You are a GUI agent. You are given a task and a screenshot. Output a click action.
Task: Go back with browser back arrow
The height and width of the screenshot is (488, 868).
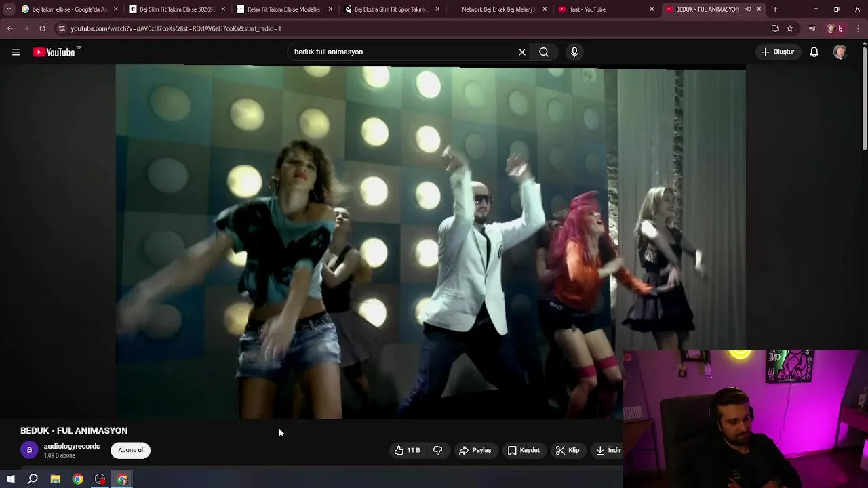click(x=9, y=28)
